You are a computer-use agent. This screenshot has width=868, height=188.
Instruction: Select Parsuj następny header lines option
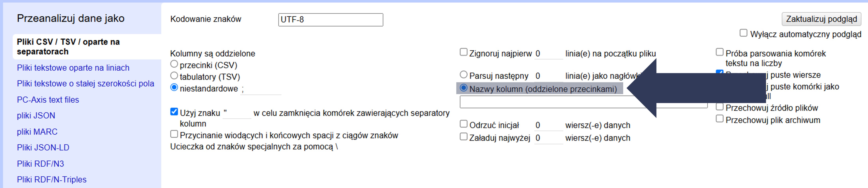pos(464,75)
